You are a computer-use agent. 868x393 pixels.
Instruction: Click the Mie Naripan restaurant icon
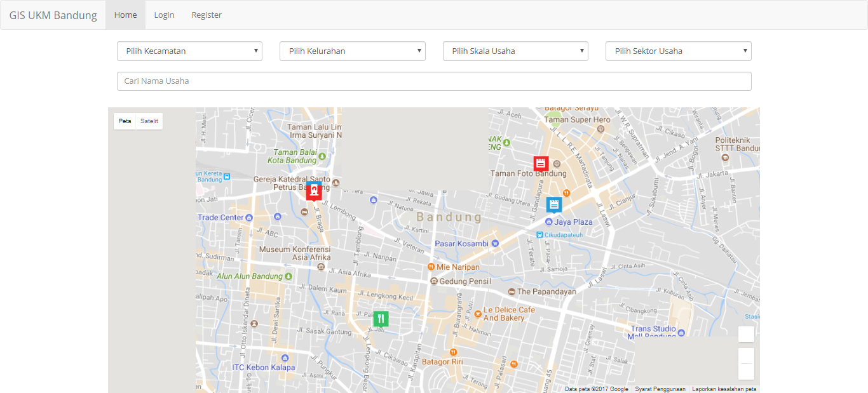pyautogui.click(x=431, y=267)
